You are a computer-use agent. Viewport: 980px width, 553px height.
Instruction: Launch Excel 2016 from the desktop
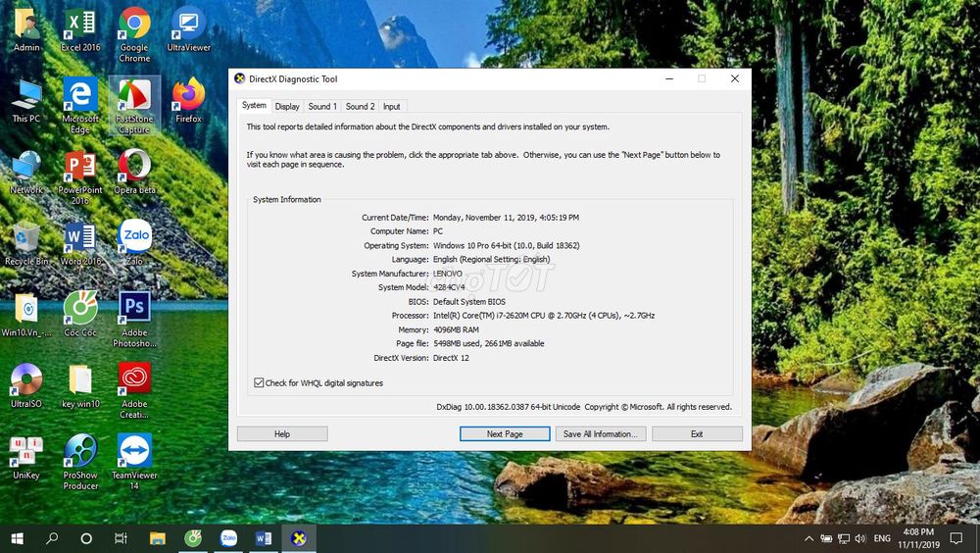click(x=80, y=29)
